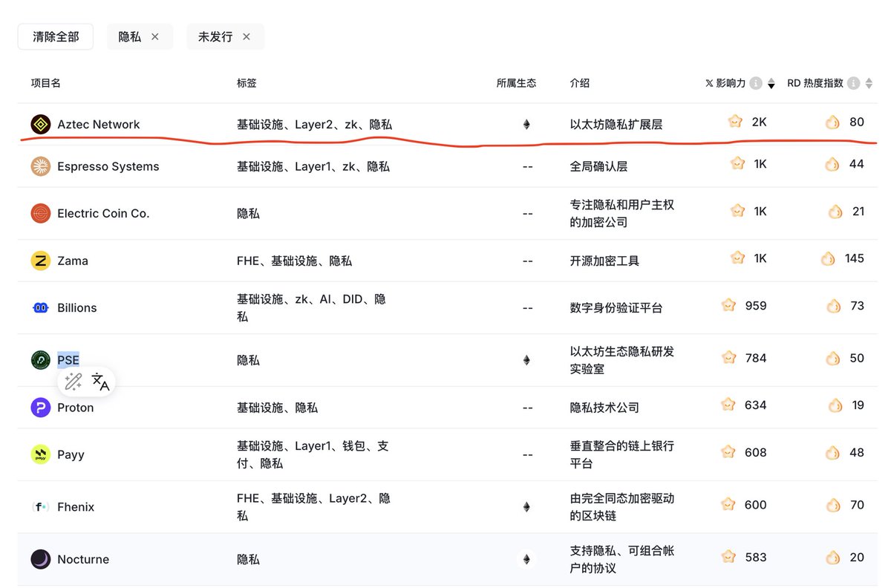
Task: Open the Fhenix project link
Action: pos(76,507)
